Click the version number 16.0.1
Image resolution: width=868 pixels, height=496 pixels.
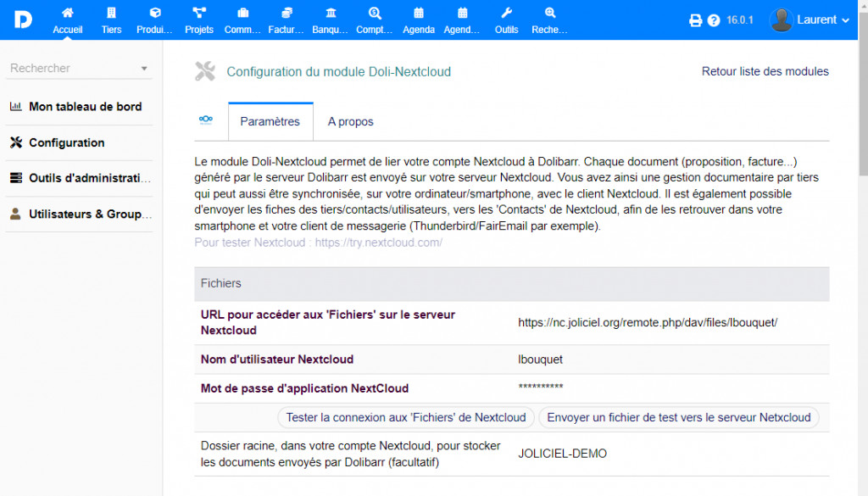[739, 20]
